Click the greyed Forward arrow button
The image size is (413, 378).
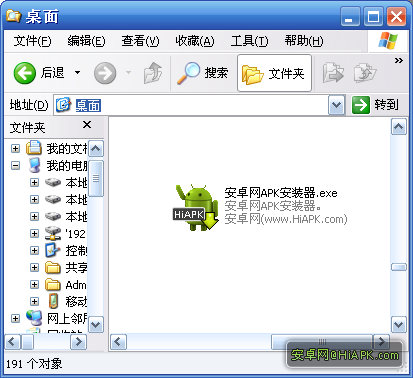tap(105, 73)
